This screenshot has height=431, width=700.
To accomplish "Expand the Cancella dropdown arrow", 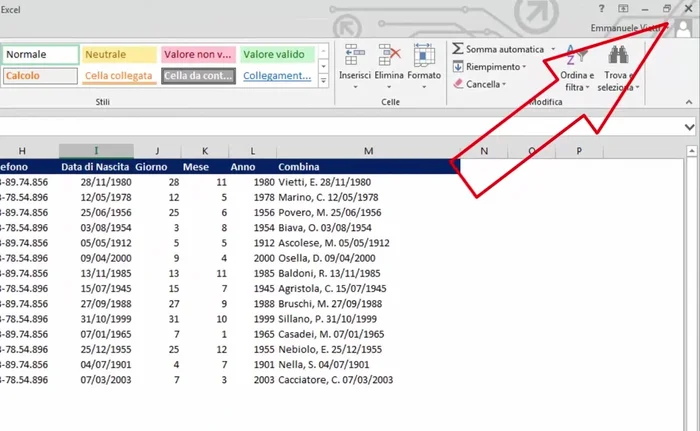I will [x=504, y=84].
